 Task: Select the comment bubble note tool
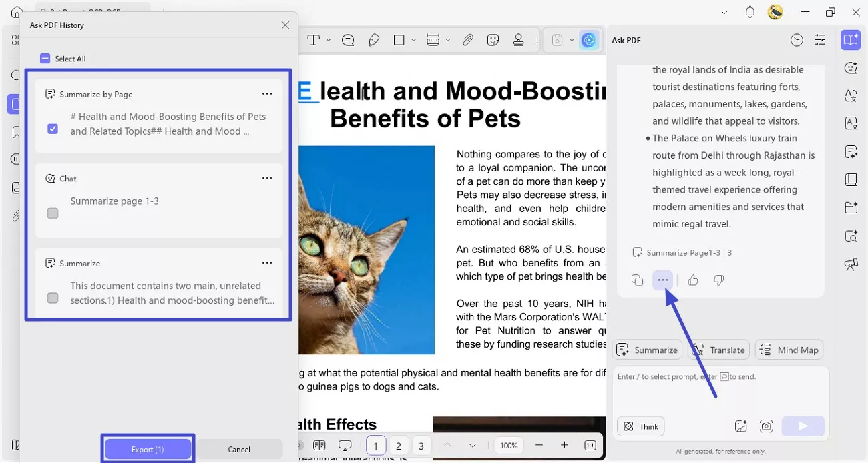(348, 40)
